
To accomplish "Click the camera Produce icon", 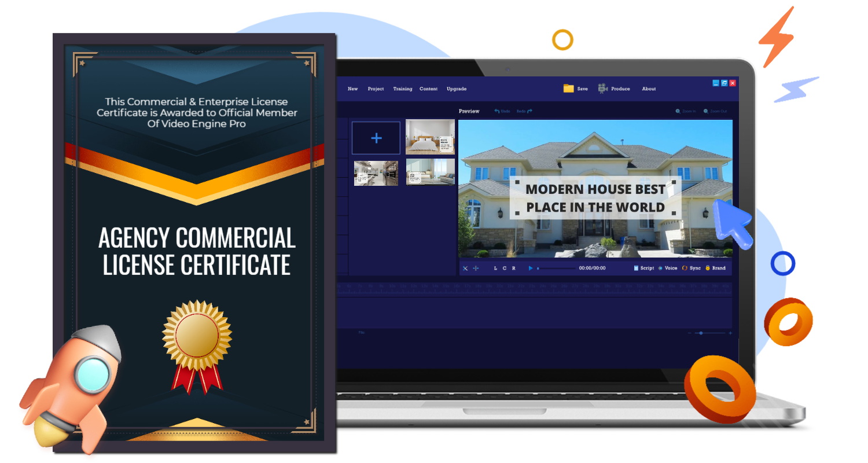I will tap(602, 89).
